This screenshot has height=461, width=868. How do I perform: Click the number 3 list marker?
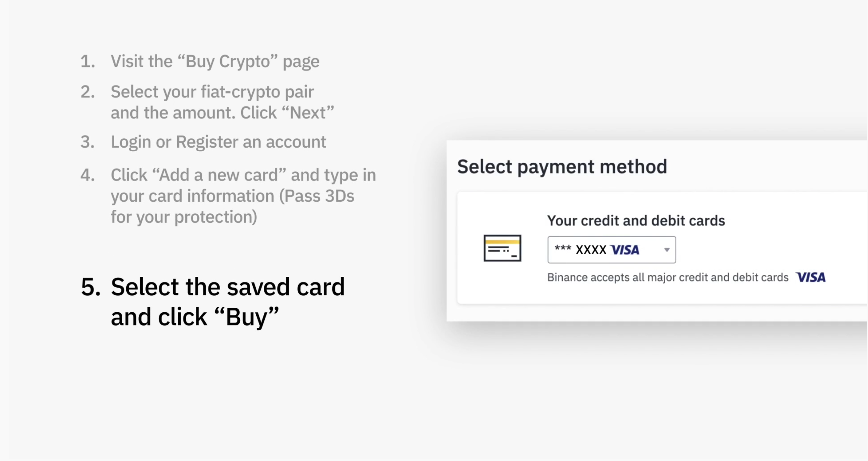87,142
